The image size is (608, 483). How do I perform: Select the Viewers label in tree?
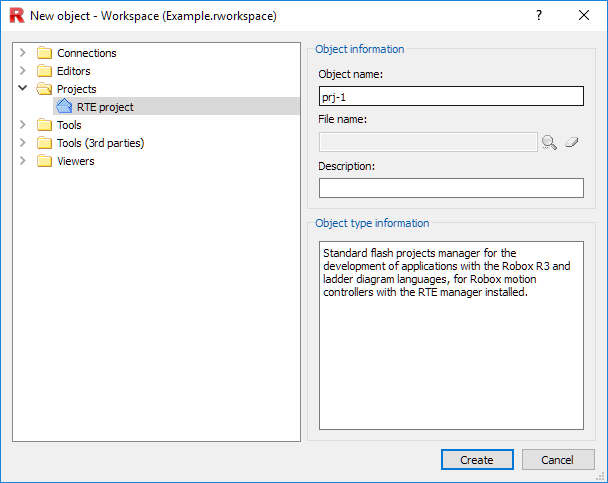pos(76,161)
